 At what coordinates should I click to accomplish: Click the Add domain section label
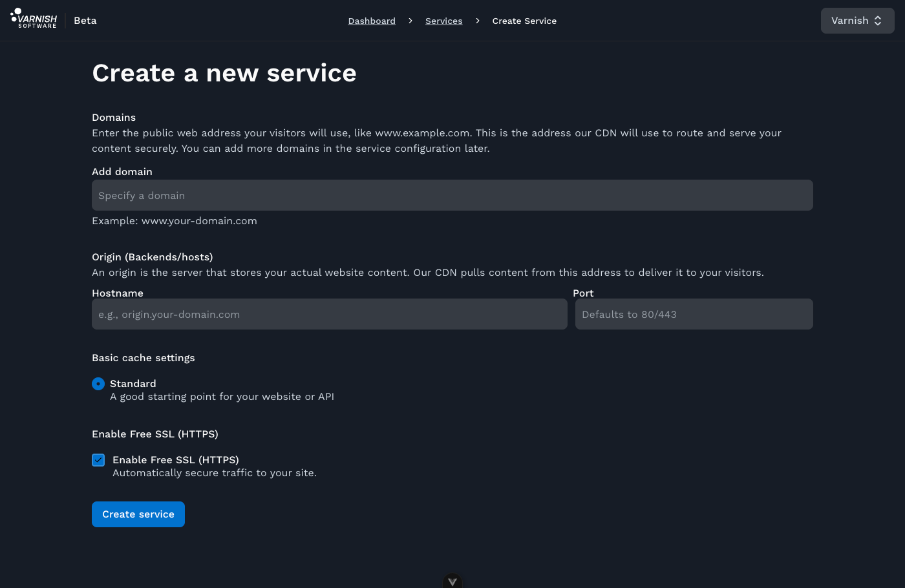click(x=122, y=171)
